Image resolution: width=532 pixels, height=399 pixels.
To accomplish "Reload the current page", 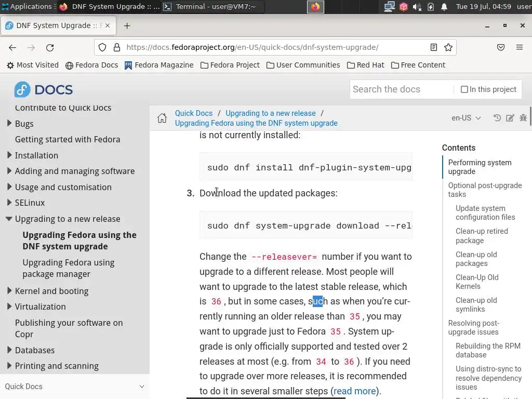I will click(50, 47).
